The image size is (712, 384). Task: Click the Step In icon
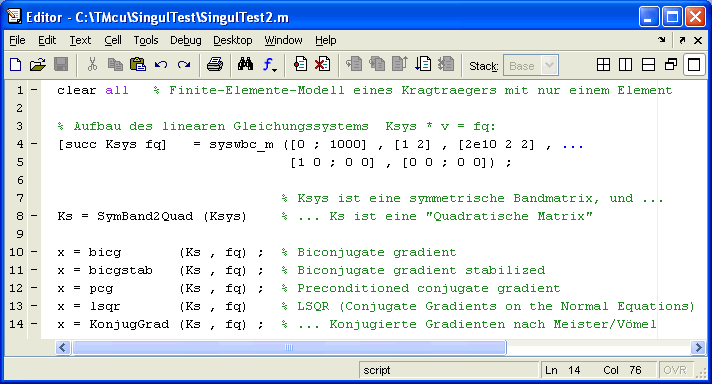[377, 65]
